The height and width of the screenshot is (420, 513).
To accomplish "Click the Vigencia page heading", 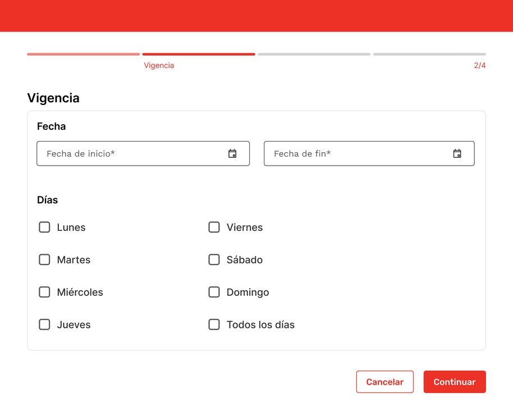I will (x=53, y=98).
